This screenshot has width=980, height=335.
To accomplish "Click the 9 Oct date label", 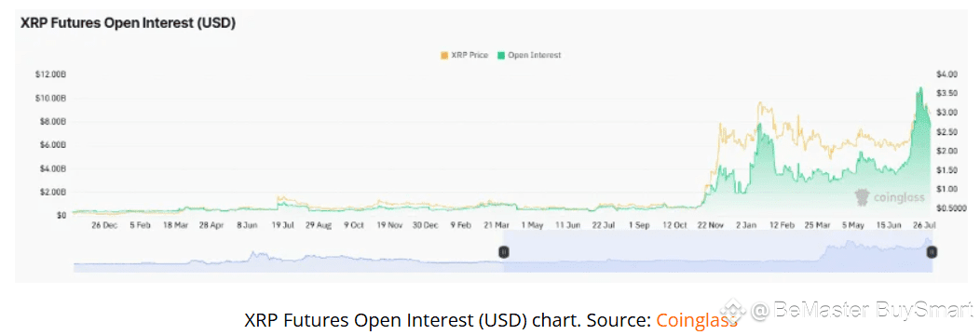I will click(354, 224).
